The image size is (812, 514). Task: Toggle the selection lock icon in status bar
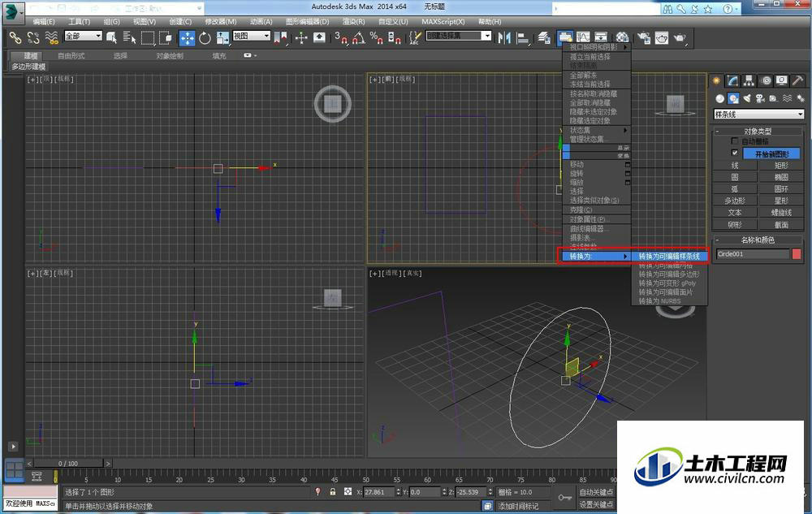coord(332,492)
